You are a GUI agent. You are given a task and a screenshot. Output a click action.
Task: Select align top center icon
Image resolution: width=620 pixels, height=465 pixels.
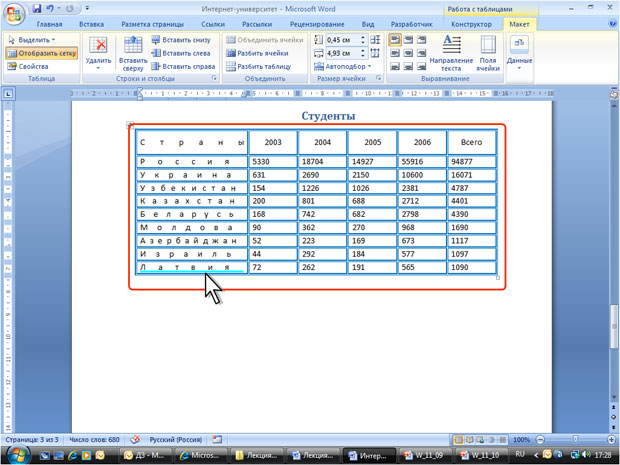point(408,40)
